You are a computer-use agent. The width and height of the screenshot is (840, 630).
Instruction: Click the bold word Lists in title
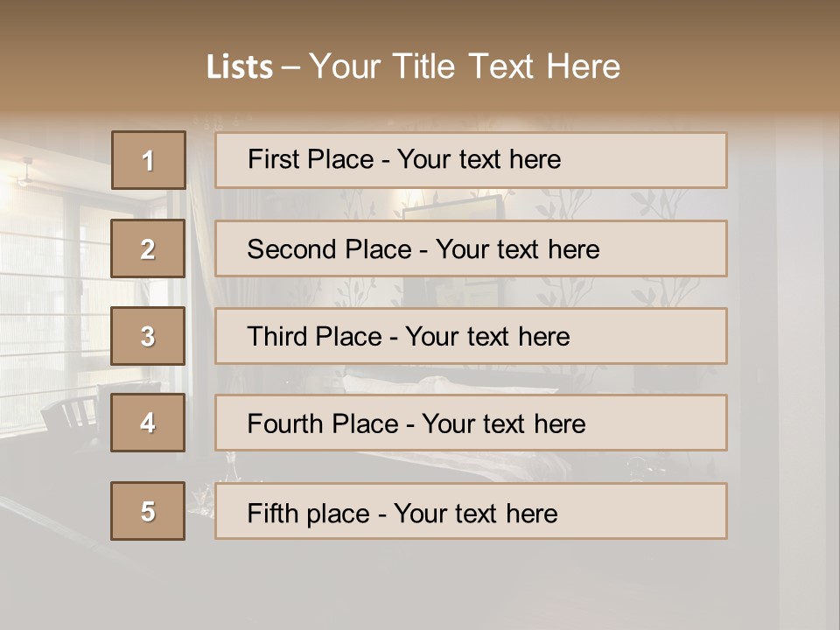[240, 67]
